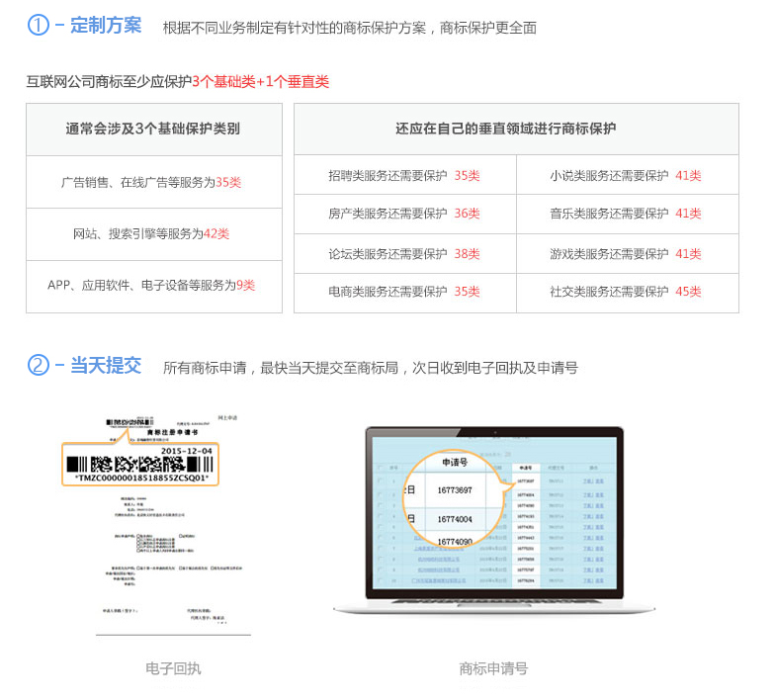This screenshot has height=700, width=775.
Task: Click the 小说类服务 41类 cell
Action: click(626, 175)
